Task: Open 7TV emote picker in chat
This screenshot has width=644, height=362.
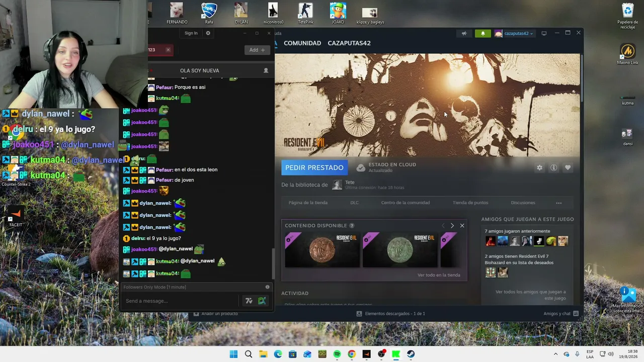Action: 249,301
